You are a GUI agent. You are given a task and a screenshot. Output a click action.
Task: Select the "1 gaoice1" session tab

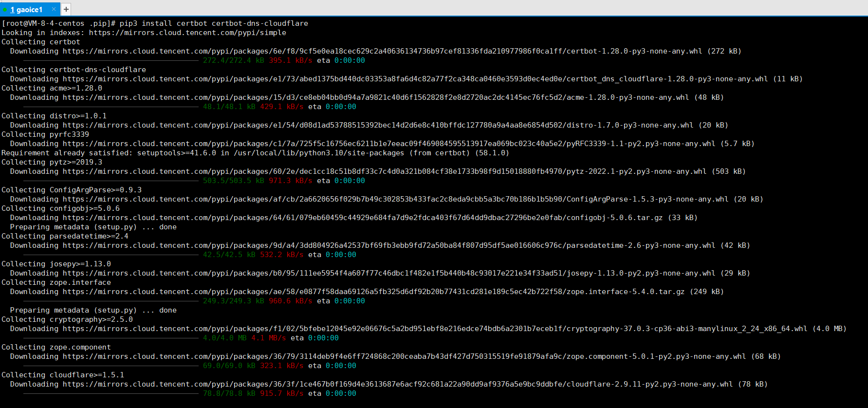27,10
